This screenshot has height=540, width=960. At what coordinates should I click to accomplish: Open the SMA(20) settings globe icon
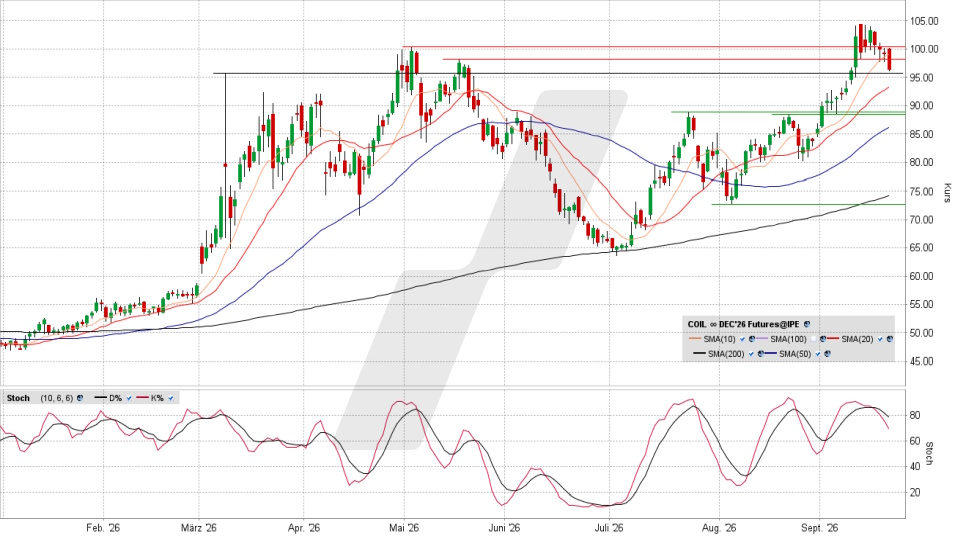[890, 339]
